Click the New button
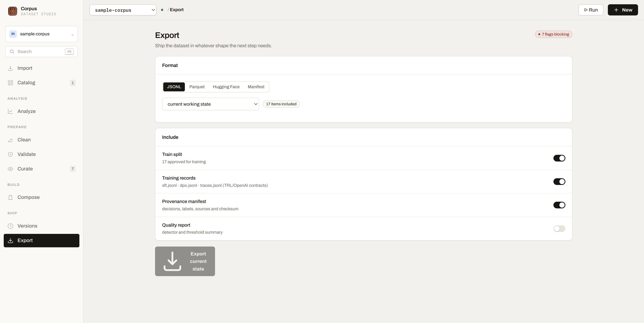 pyautogui.click(x=623, y=10)
